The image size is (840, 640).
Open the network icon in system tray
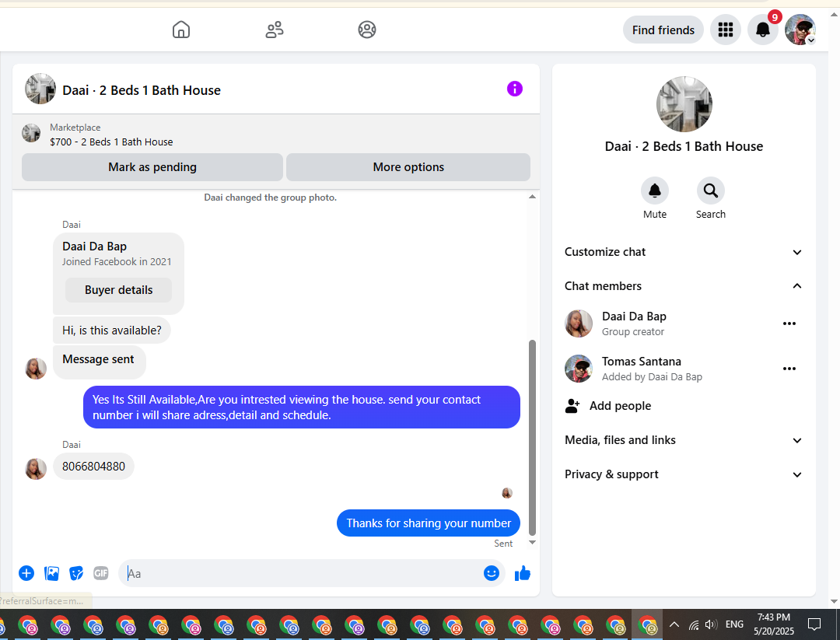pos(694,624)
